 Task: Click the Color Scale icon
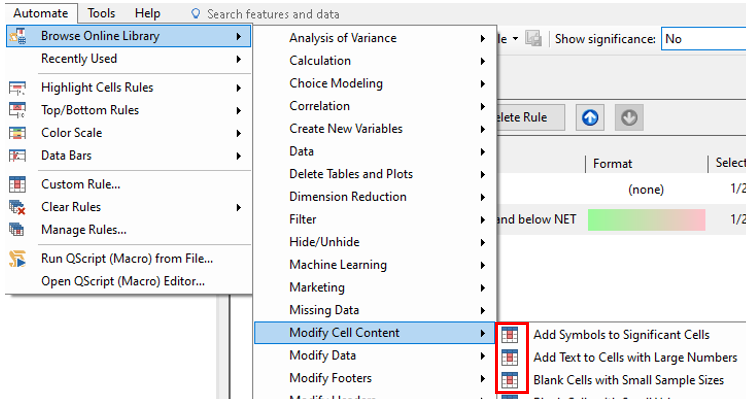click(18, 133)
